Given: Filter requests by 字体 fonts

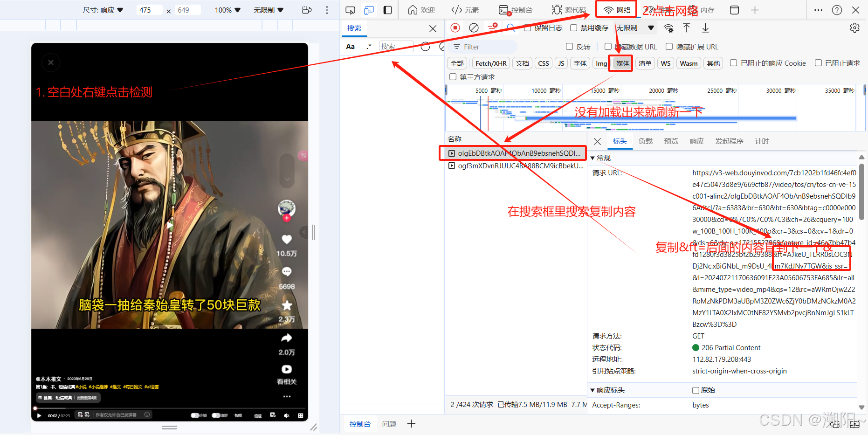Looking at the screenshot, I should click(x=580, y=63).
